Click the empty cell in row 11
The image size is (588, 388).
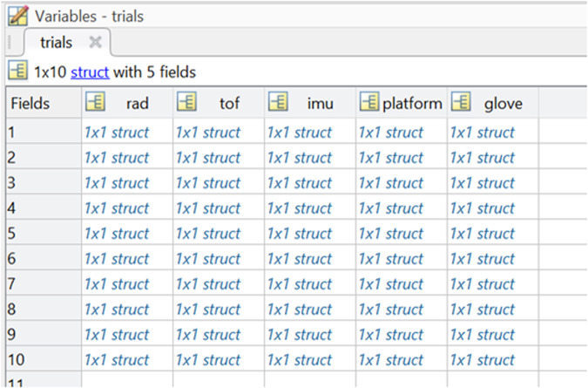click(x=126, y=381)
